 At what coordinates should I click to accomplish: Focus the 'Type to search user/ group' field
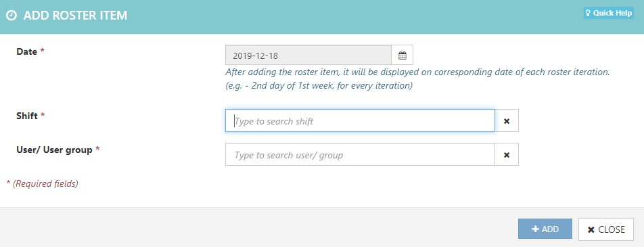[x=360, y=154]
